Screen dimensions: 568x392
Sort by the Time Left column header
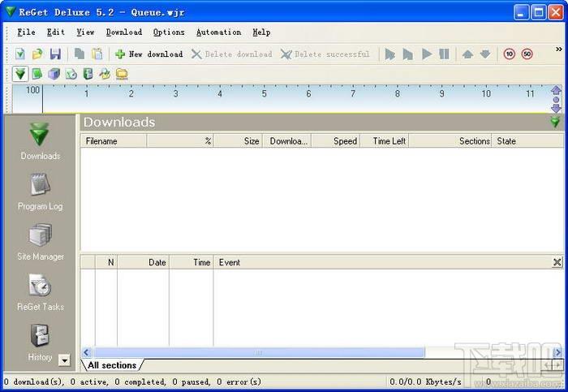385,141
